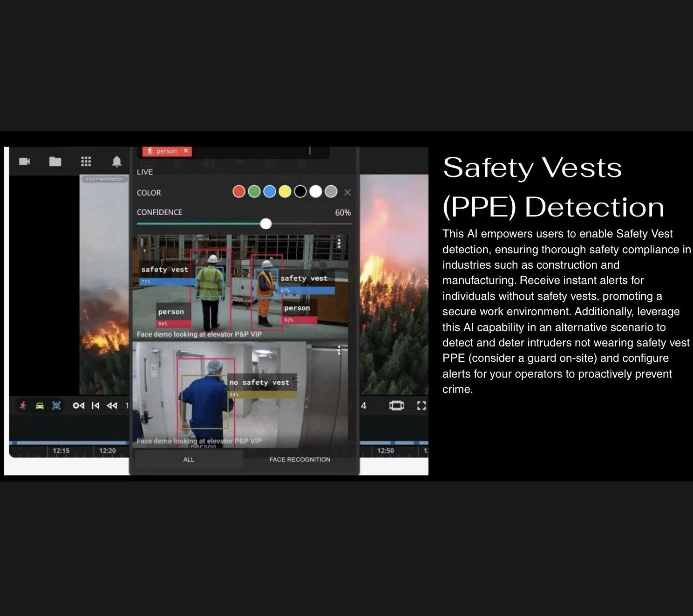Click the 12:50 timeline marker
The width and height of the screenshot is (693, 616).
pos(386,451)
